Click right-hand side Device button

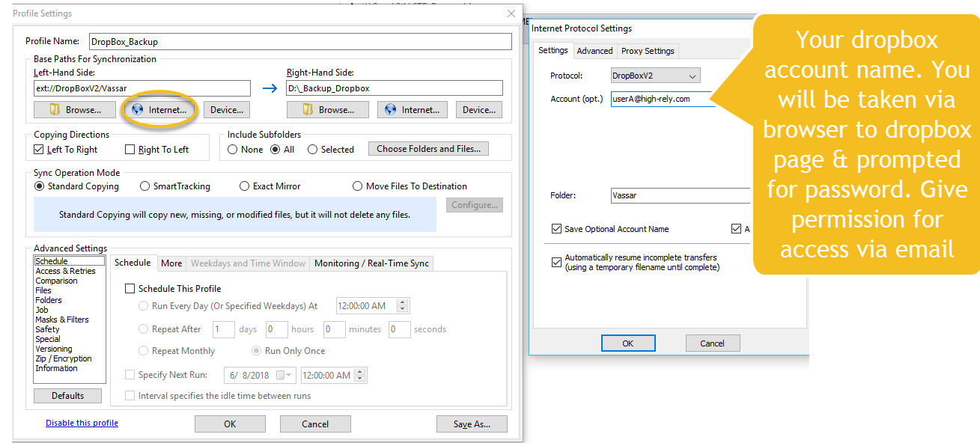pyautogui.click(x=479, y=110)
